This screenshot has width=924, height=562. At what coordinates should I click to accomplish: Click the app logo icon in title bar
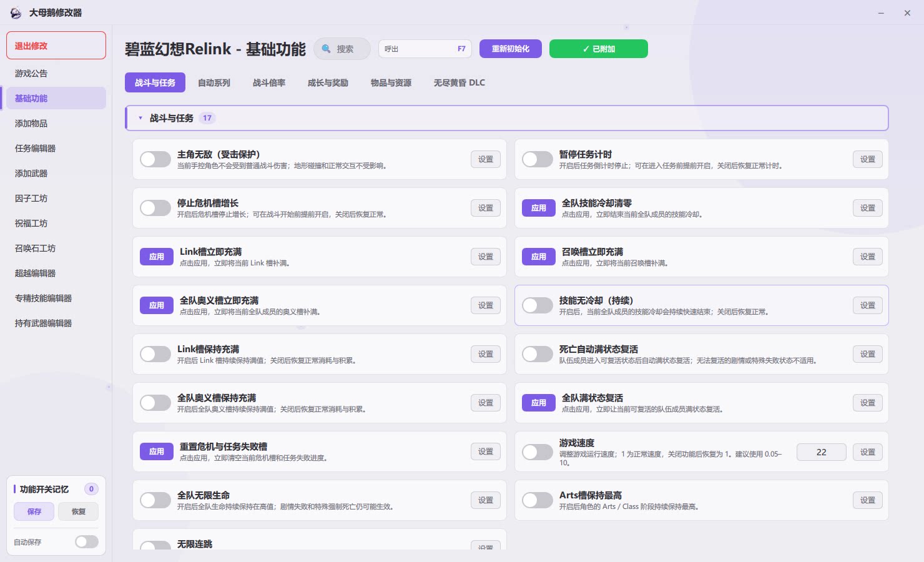coord(16,12)
